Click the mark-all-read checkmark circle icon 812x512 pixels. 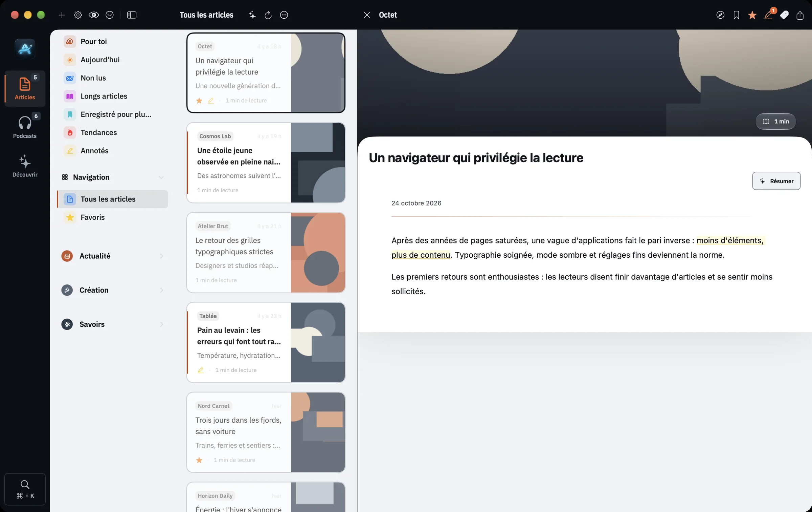point(110,15)
